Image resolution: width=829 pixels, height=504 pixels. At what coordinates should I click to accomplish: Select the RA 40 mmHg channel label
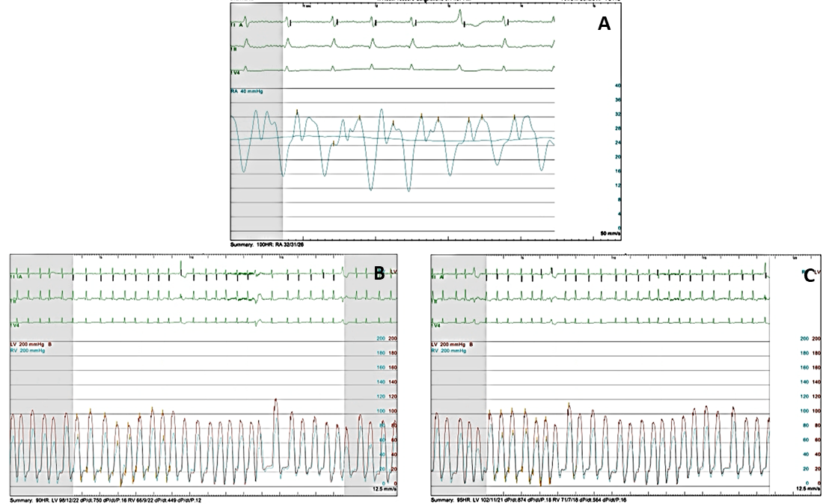point(247,90)
